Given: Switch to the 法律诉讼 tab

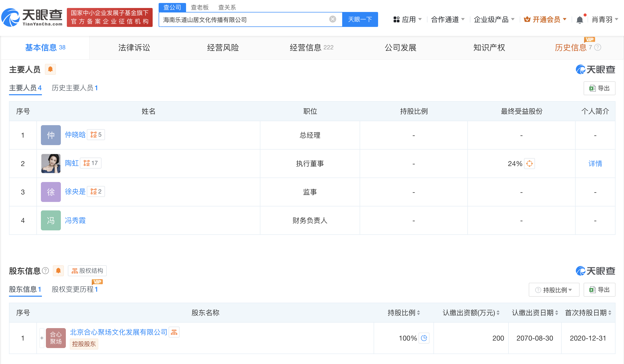Looking at the screenshot, I should coord(134,48).
